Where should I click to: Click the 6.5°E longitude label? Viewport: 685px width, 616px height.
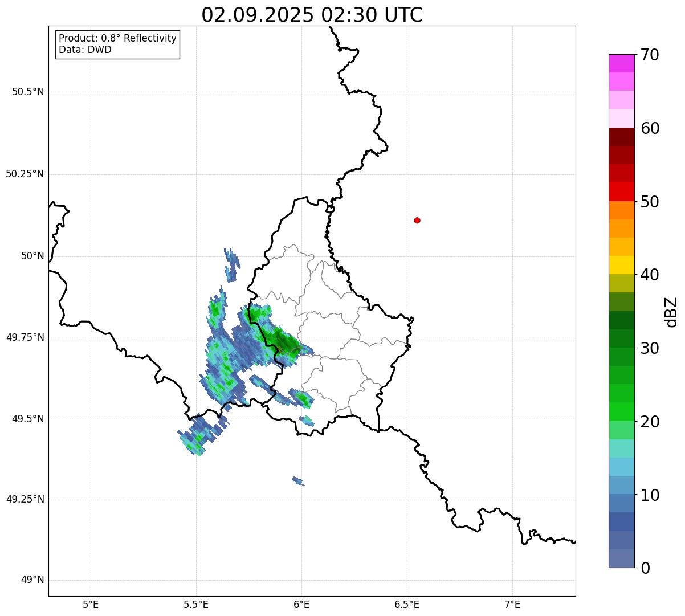[407, 605]
